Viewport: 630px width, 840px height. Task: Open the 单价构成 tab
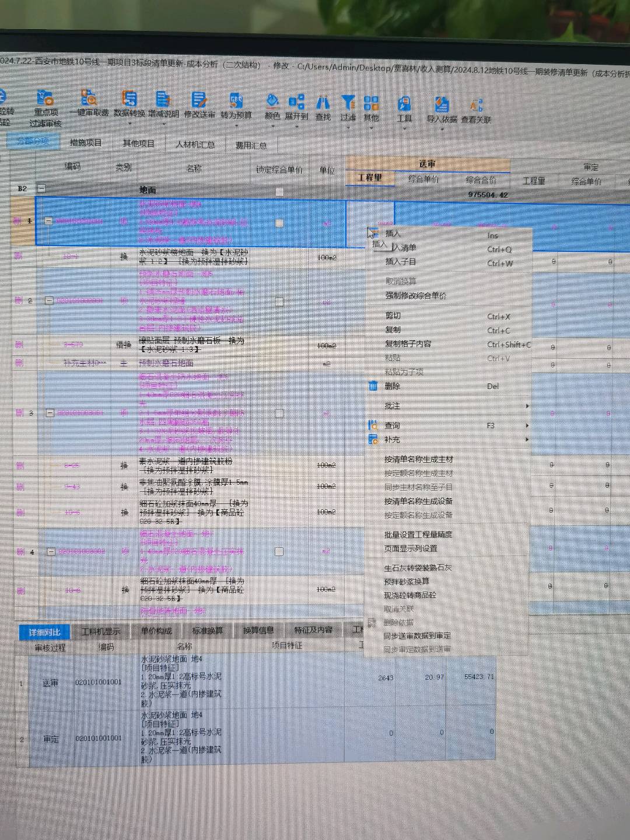point(156,631)
